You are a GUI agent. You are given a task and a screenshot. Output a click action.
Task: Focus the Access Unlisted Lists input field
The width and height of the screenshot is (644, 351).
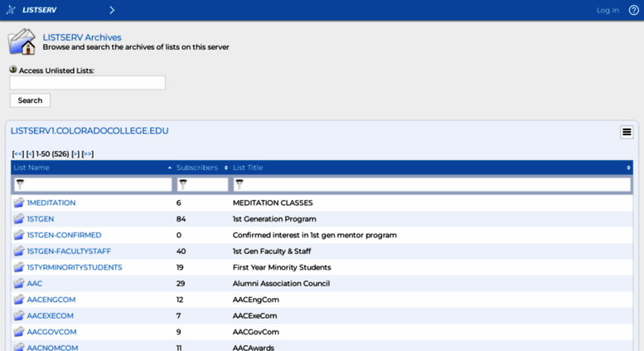coord(88,83)
